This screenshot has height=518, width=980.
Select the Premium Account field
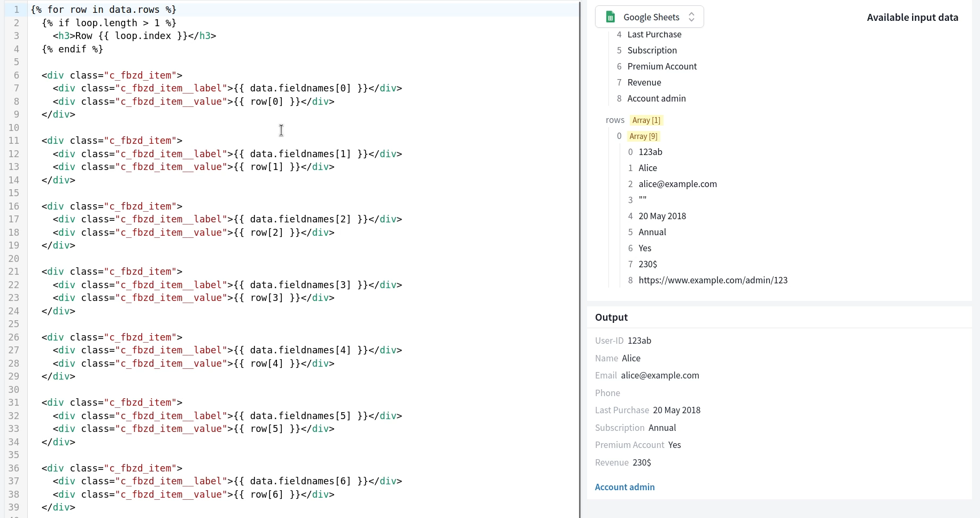click(662, 66)
